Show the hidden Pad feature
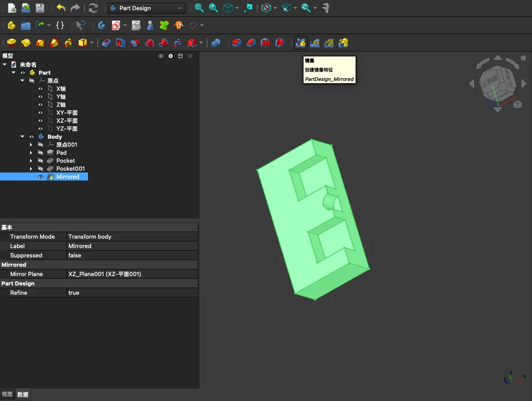532x401 pixels. (x=40, y=153)
